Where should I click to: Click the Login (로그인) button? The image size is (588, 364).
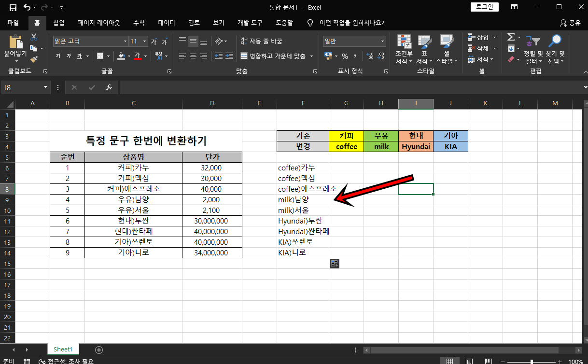coord(485,7)
